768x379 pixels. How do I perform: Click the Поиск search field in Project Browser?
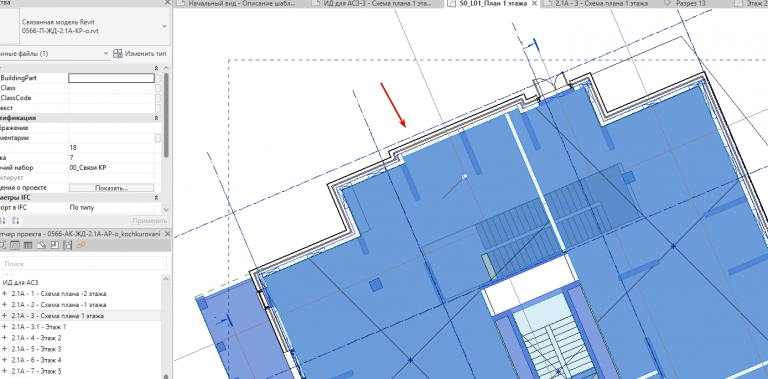(x=83, y=263)
